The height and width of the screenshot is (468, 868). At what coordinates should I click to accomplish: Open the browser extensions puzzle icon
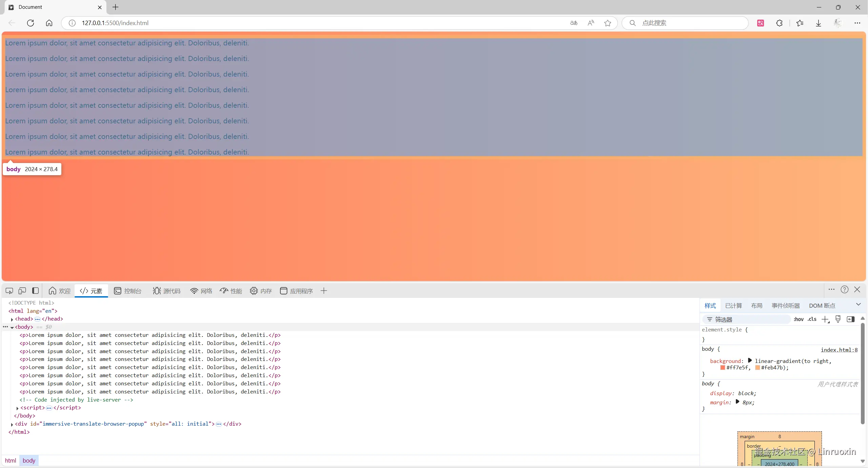pos(779,23)
